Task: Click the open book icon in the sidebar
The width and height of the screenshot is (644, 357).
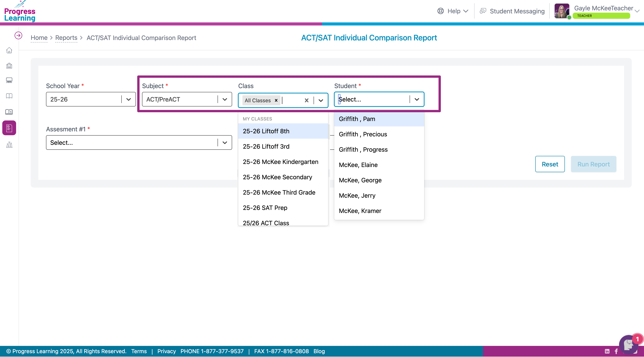Action: point(9,96)
